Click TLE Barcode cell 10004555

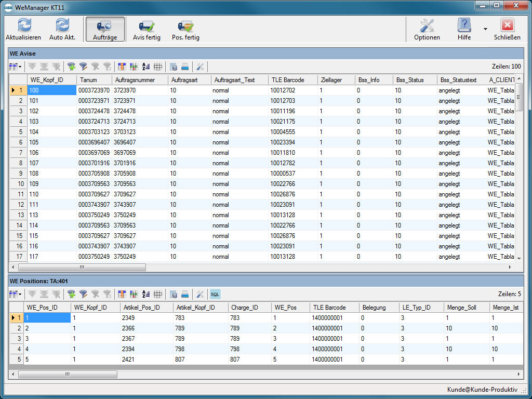point(293,132)
